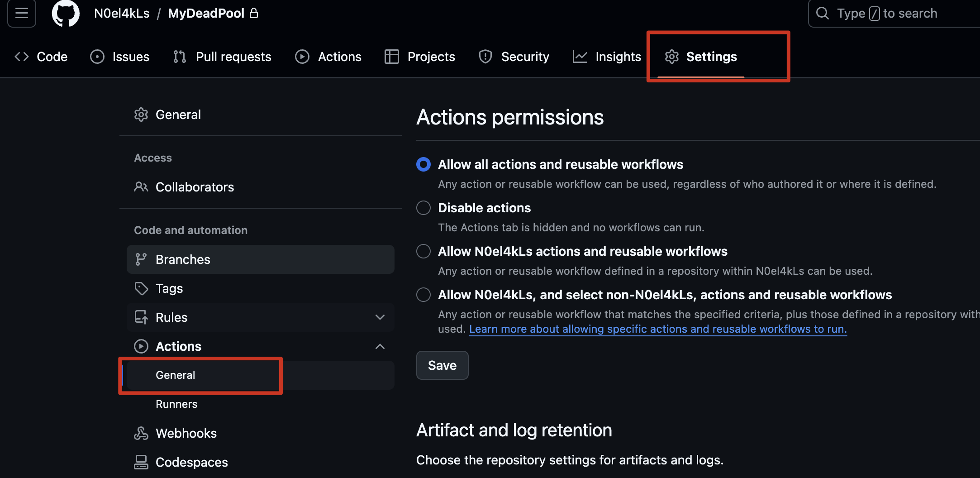980x478 pixels.
Task: Focus the Type / to search field
Action: pyautogui.click(x=894, y=14)
